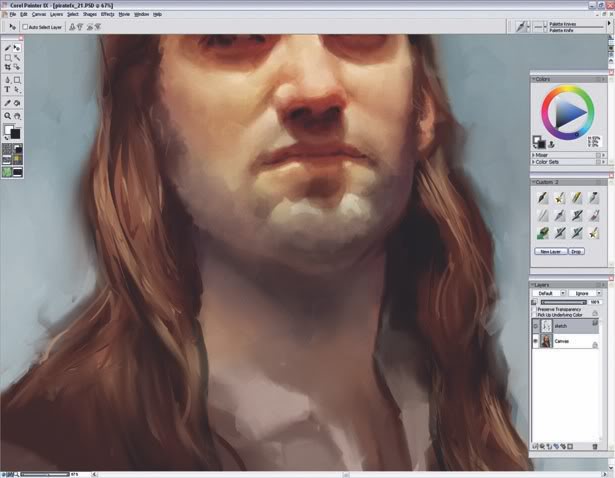
Task: Open the brush category dropdown arrow
Action: click(528, 27)
